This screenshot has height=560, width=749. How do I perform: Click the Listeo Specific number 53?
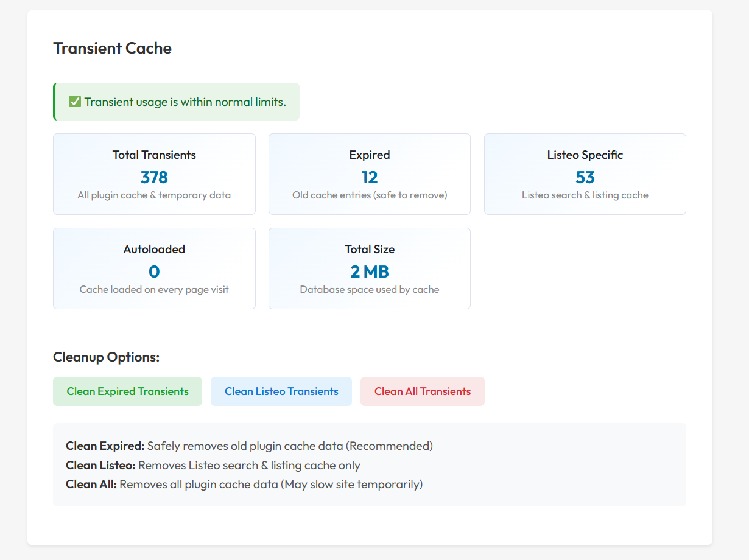coord(585,177)
